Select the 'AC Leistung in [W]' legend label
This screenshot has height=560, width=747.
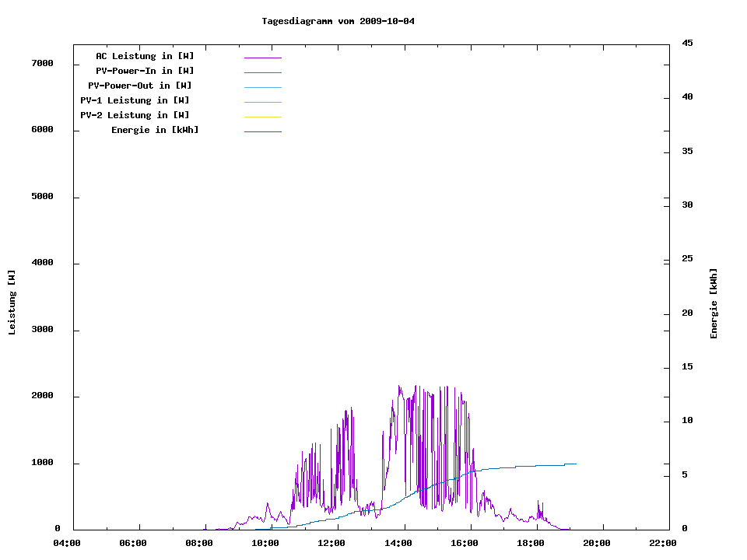coord(145,56)
